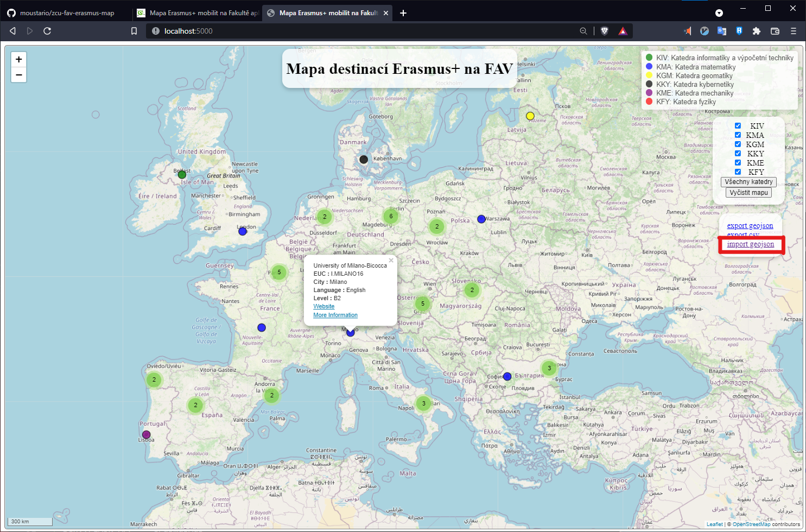This screenshot has width=806, height=532.
Task: Click the zoom indicator in address bar
Action: point(583,31)
